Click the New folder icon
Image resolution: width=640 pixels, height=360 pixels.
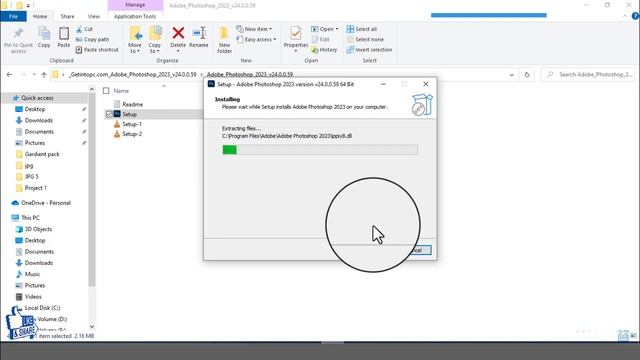224,33
